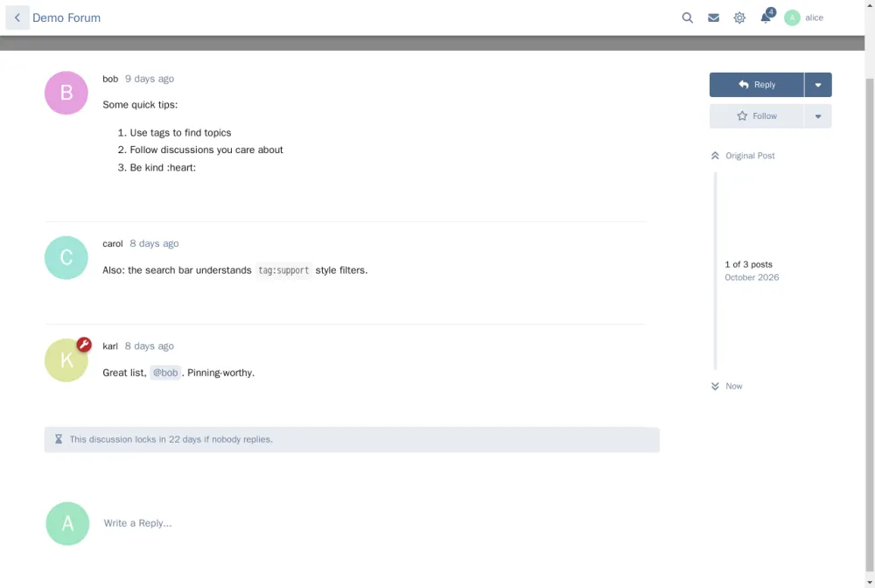Viewport: 875px width, 588px height.
Task: Open search with the magnifier icon
Action: tap(688, 17)
